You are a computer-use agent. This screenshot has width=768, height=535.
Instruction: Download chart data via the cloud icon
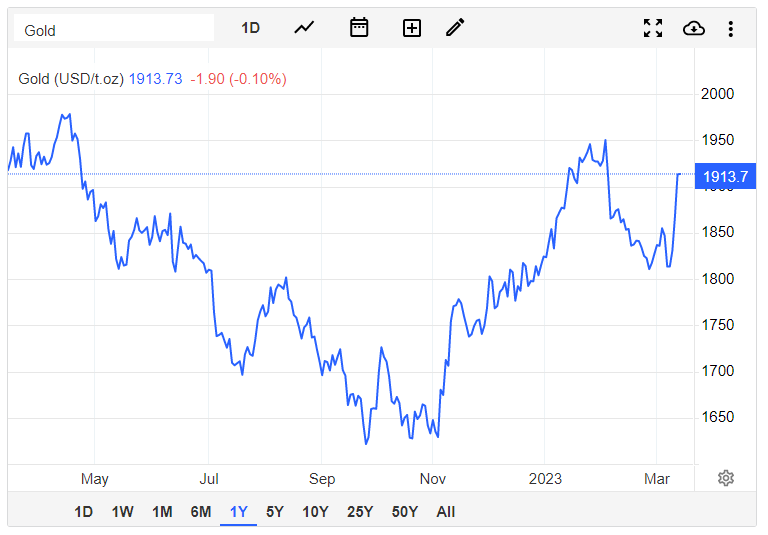[694, 28]
